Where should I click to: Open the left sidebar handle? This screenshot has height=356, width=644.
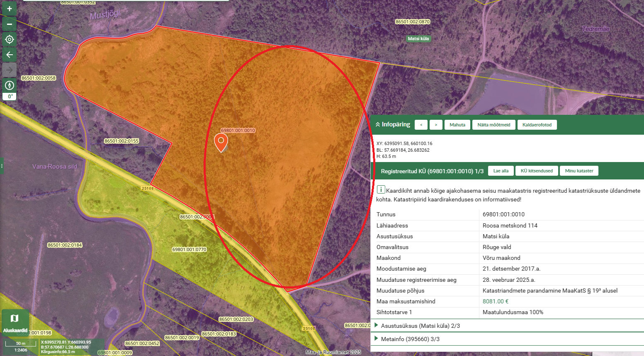pyautogui.click(x=2, y=166)
